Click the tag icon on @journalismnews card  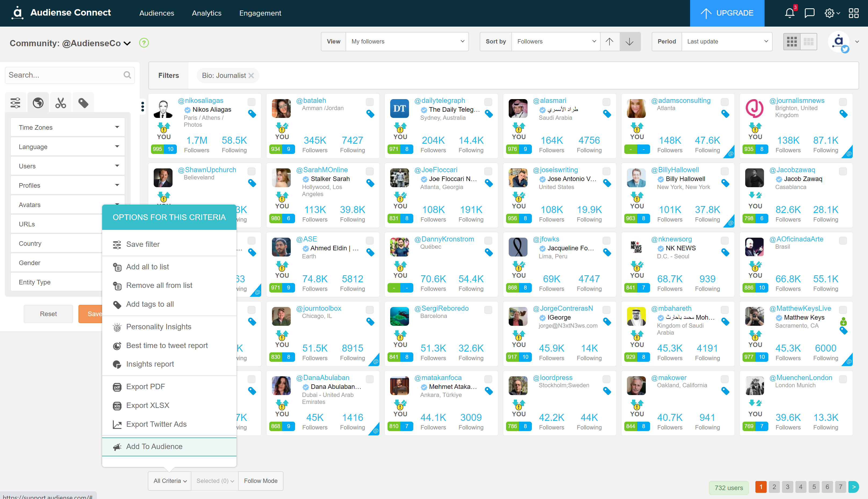pyautogui.click(x=844, y=114)
